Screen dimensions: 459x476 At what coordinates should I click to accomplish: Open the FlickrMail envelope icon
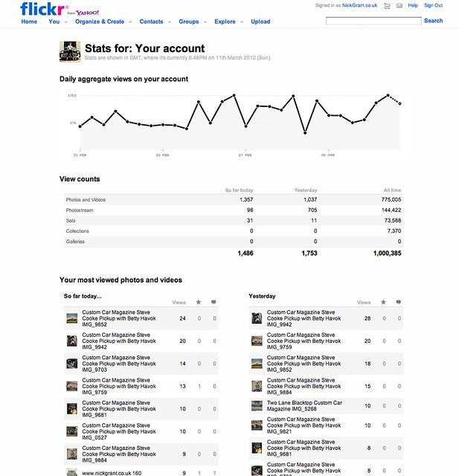pyautogui.click(x=399, y=6)
